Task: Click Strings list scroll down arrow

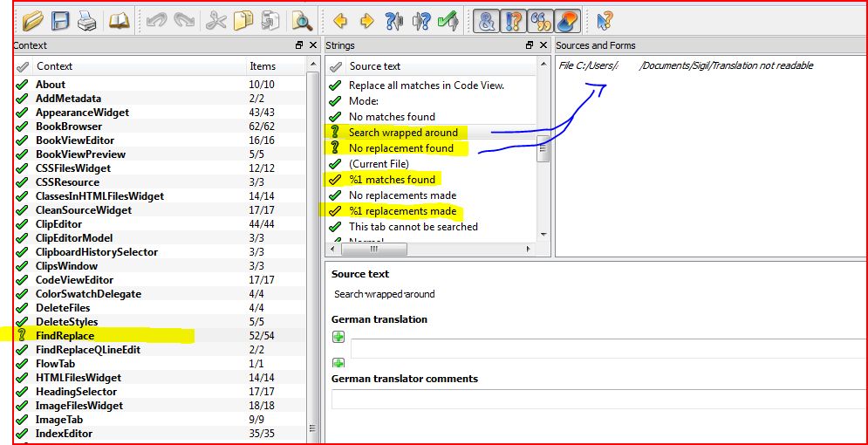Action: [543, 235]
